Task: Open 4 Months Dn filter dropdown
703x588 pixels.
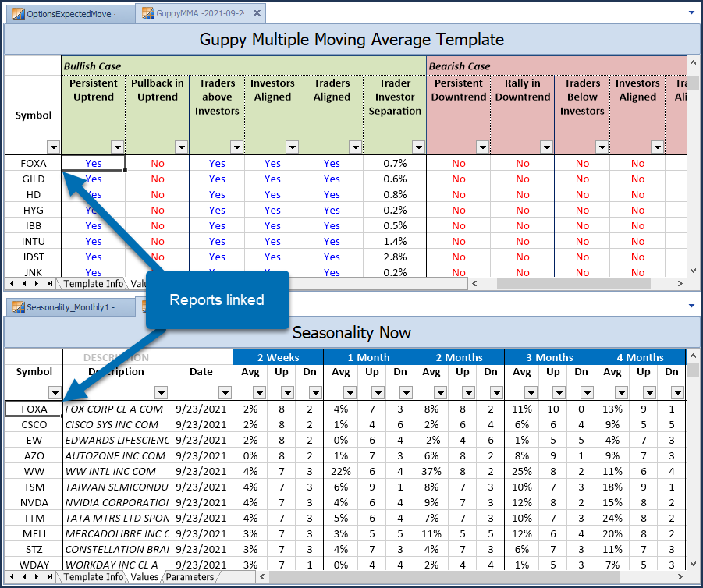Action: 677,392
